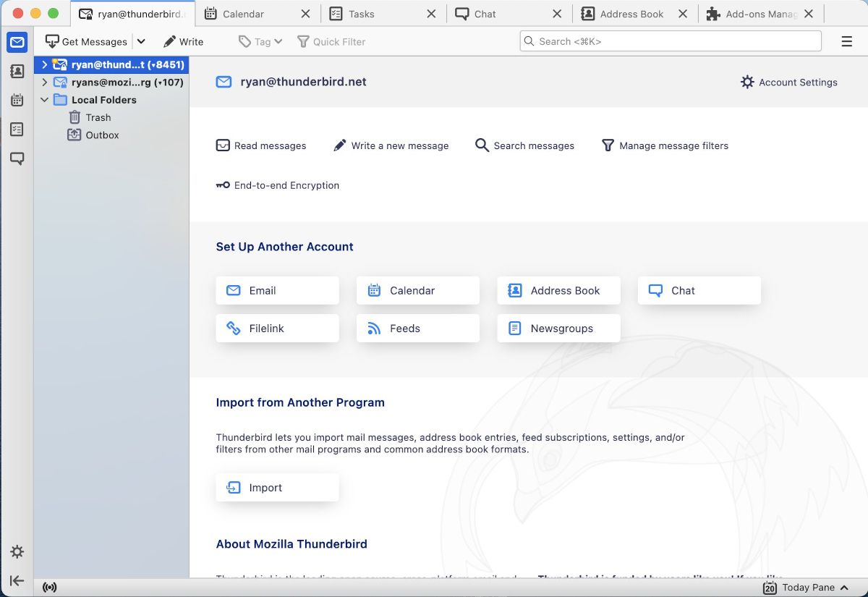The image size is (868, 597).
Task: Open Get Messages dropdown arrow
Action: pyautogui.click(x=141, y=42)
